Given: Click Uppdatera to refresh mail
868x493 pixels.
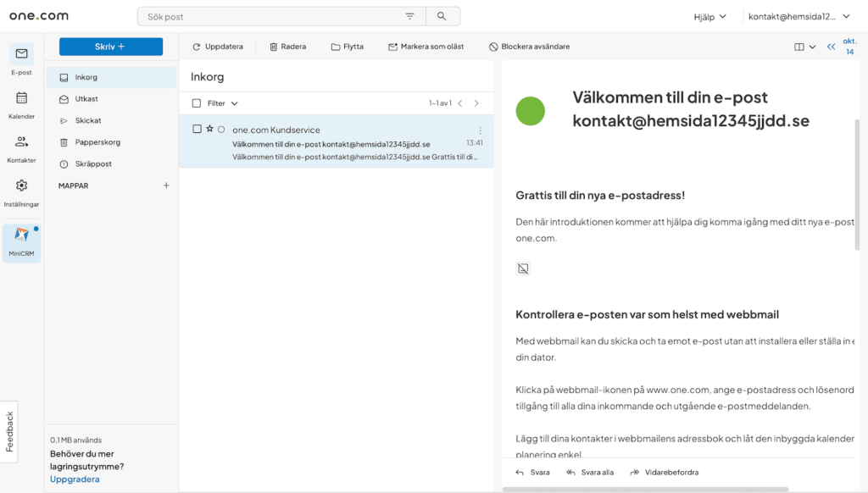Looking at the screenshot, I should (218, 47).
